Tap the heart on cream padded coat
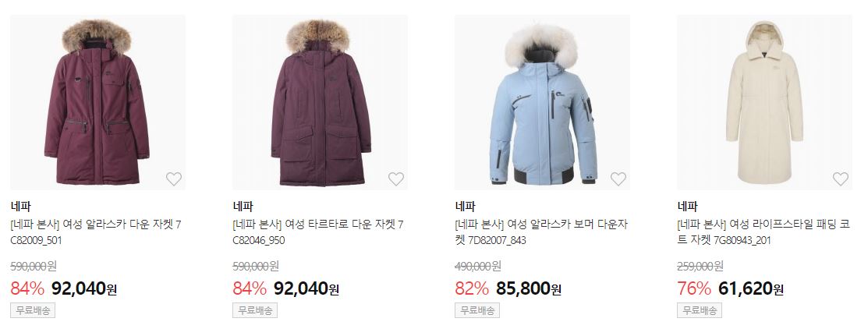The height and width of the screenshot is (336, 868). pyautogui.click(x=841, y=179)
